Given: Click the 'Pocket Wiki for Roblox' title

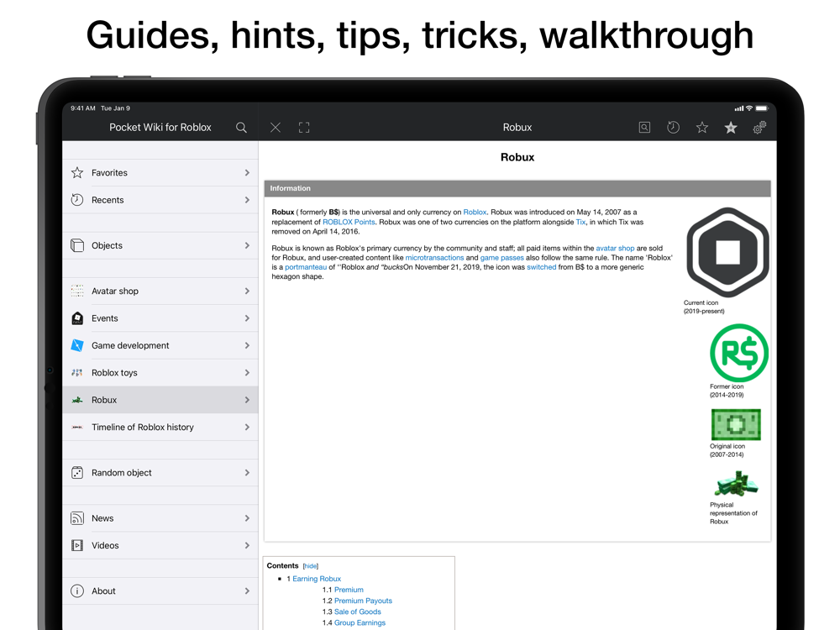Looking at the screenshot, I should coord(160,128).
